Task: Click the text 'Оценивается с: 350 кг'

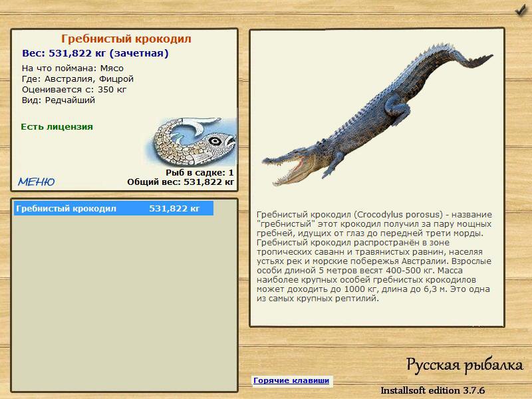Action: [x=74, y=90]
